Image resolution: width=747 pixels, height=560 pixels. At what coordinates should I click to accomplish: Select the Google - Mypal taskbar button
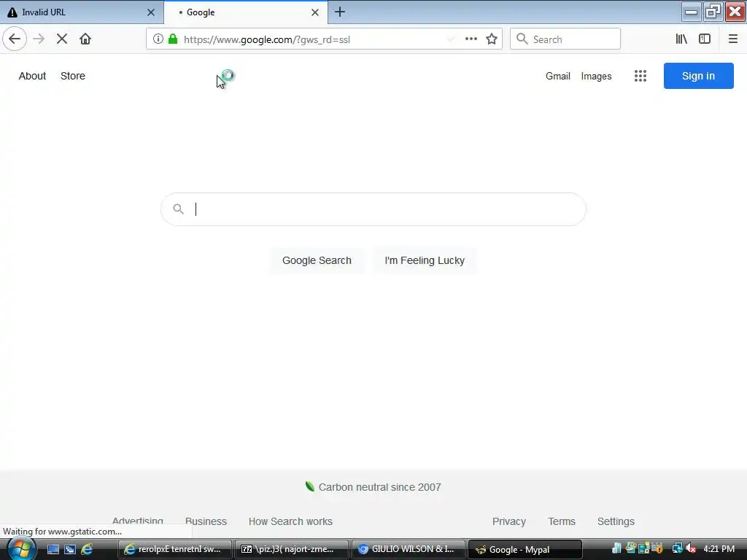tap(525, 549)
